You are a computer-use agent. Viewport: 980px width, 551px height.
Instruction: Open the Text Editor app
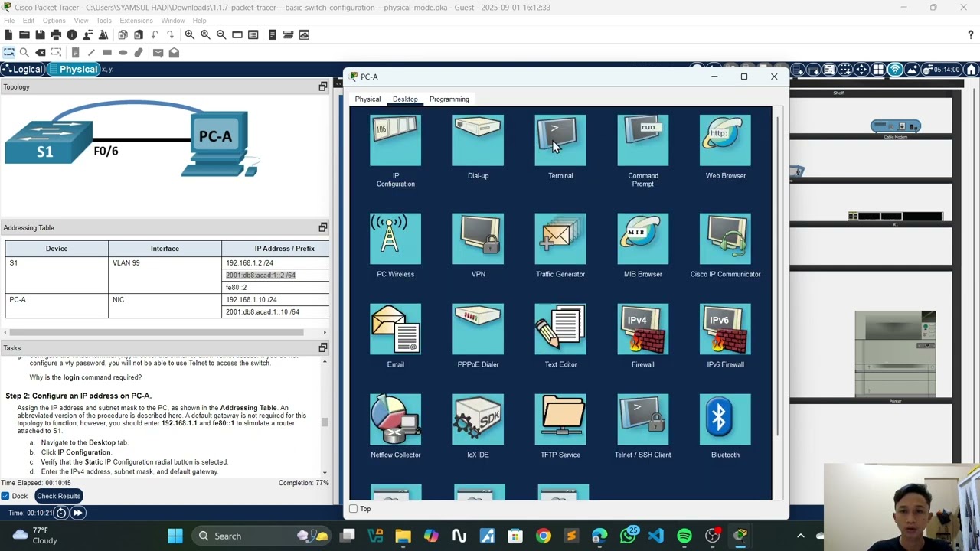(560, 329)
